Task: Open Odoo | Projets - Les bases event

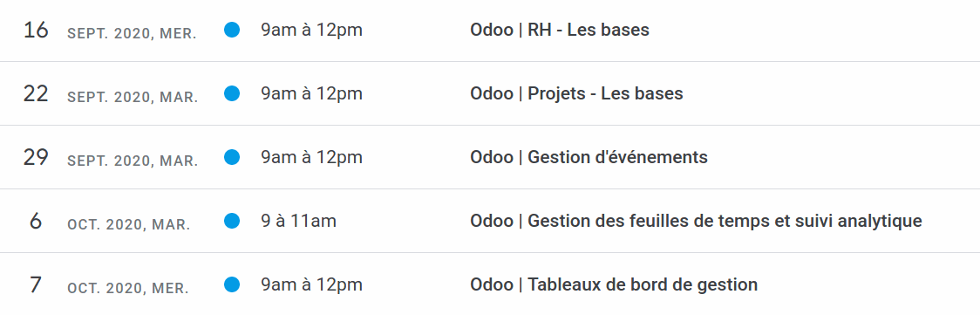Action: click(x=576, y=93)
